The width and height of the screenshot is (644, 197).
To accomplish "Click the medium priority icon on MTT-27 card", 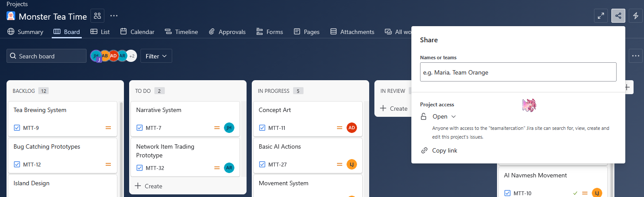I will click(x=340, y=164).
